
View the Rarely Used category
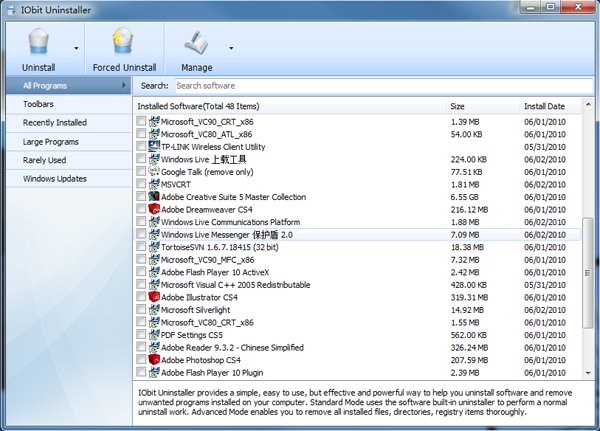(68, 160)
